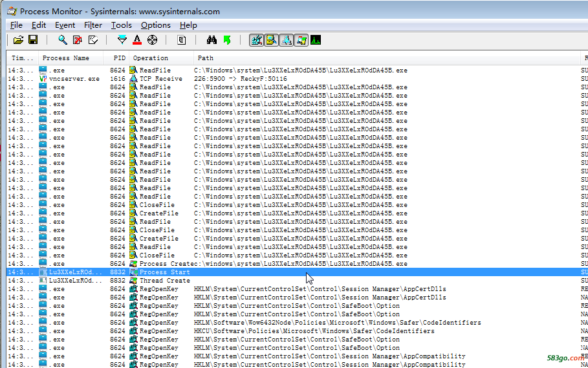The width and height of the screenshot is (588, 368).
Task: Click the network icon beside TCP Receive
Action: [x=133, y=79]
